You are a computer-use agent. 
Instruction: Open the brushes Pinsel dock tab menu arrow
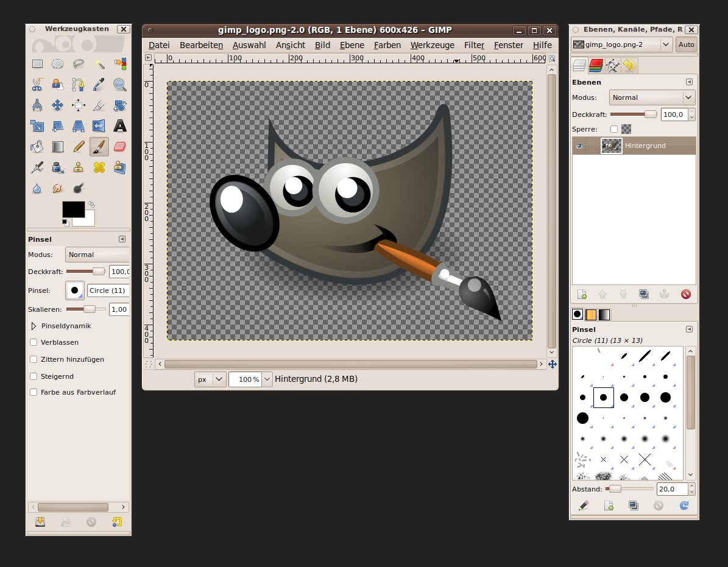pyautogui.click(x=689, y=329)
